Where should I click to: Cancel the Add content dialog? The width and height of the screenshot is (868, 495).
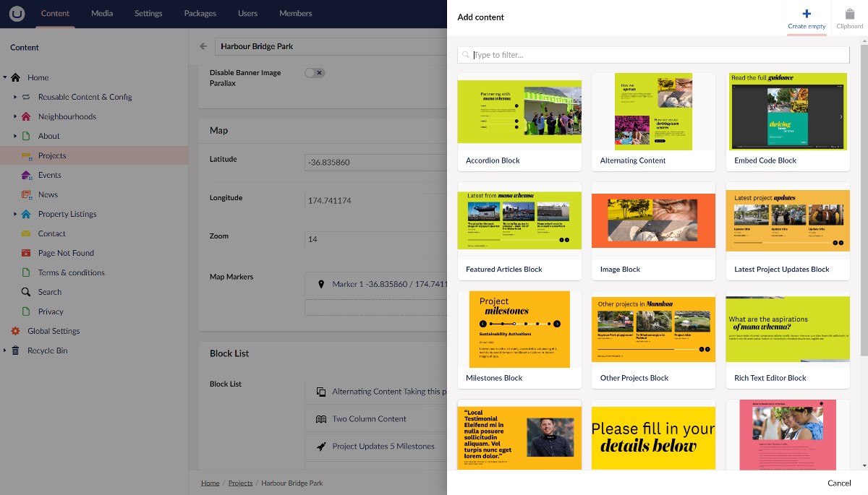(838, 483)
